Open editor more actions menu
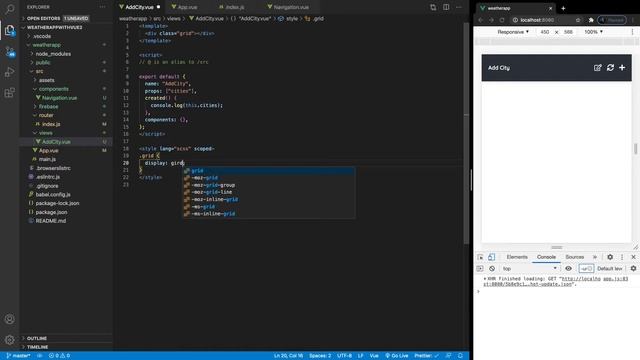The height and width of the screenshot is (360, 640). click(x=459, y=7)
